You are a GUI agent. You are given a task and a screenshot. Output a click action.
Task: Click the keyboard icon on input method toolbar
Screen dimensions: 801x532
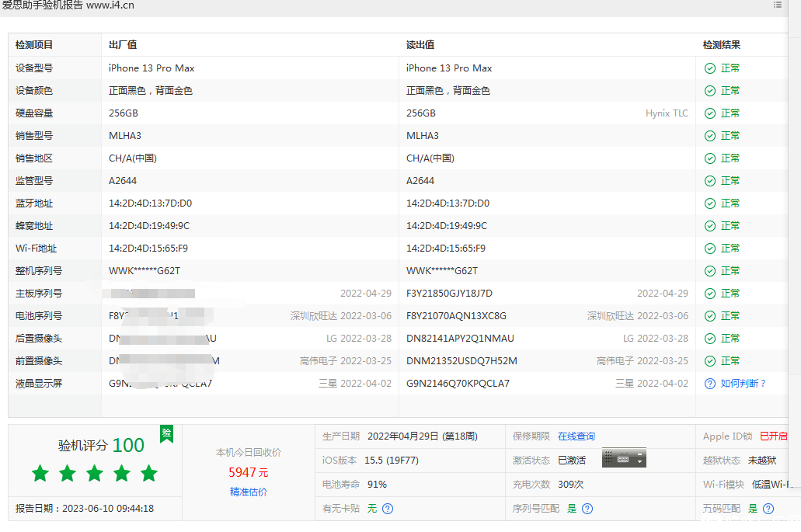point(623,459)
